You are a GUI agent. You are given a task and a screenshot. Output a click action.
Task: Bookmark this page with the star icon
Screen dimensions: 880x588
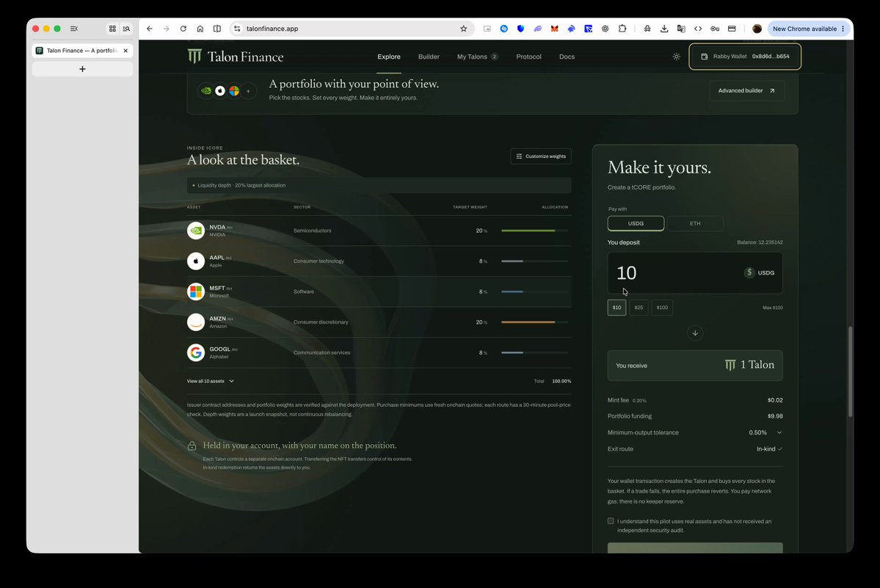pos(464,29)
